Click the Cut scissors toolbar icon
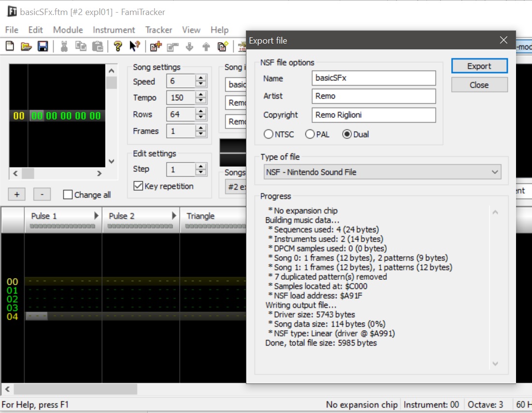Image resolution: width=532 pixels, height=413 pixels. (x=64, y=46)
